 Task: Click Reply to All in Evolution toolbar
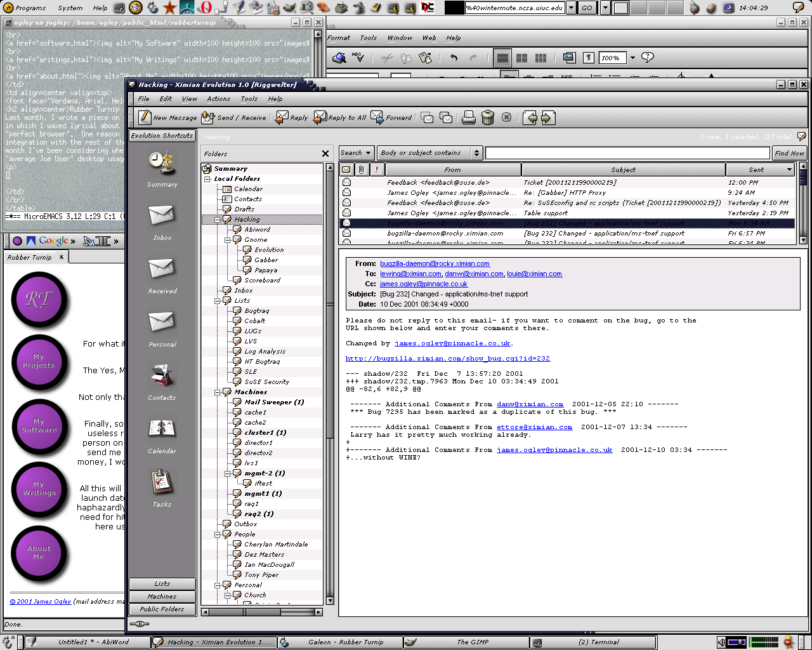(339, 117)
